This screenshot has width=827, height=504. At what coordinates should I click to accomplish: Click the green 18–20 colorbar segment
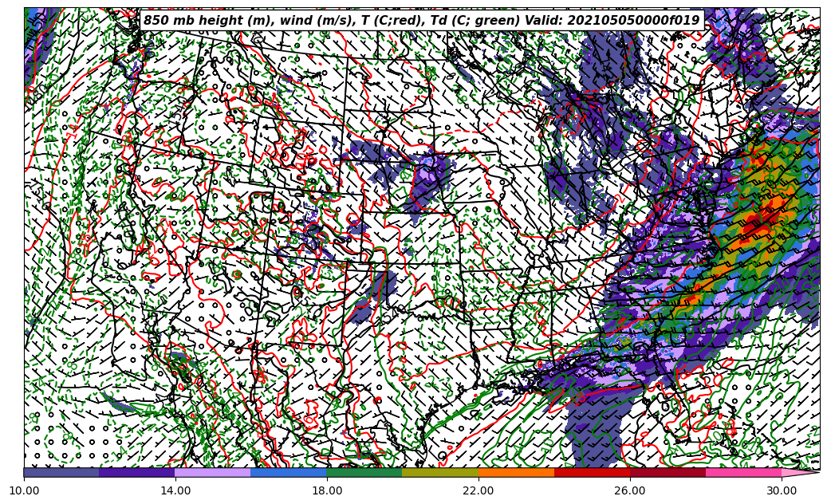tap(364, 472)
